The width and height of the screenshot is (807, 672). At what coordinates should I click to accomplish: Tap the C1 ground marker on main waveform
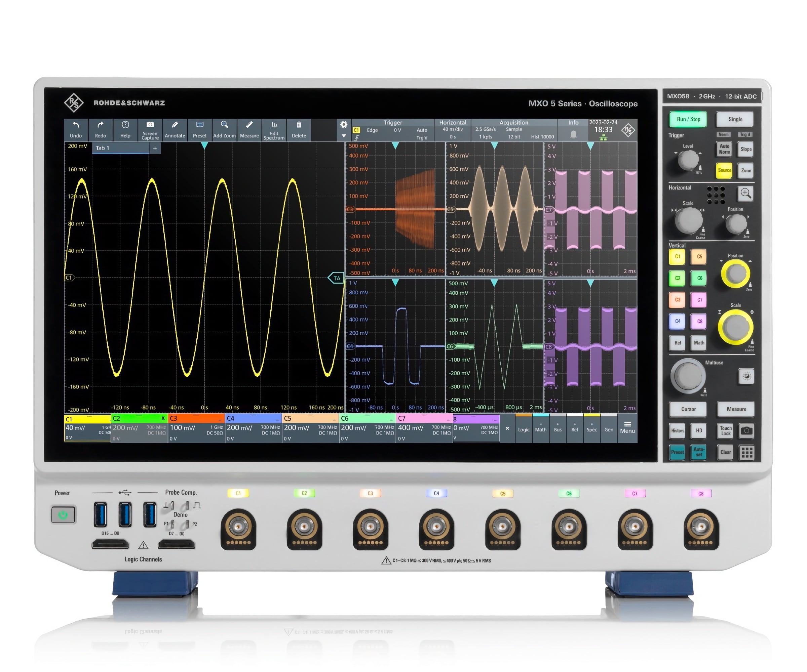[69, 278]
